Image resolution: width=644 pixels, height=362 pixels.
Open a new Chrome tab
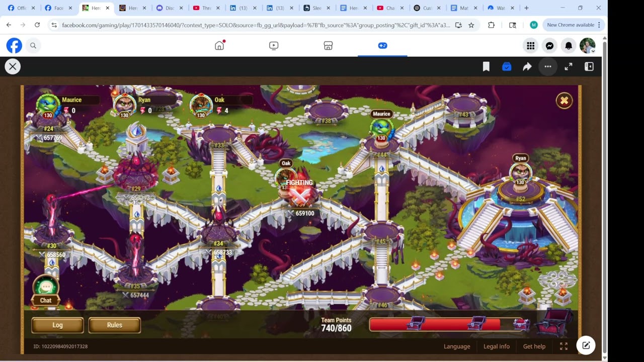click(x=526, y=8)
